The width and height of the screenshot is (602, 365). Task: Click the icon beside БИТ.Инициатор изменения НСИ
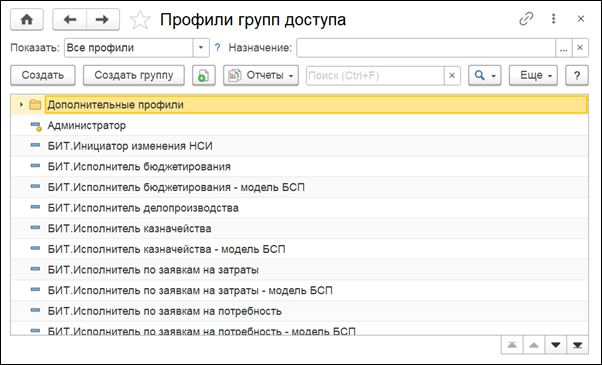(35, 145)
